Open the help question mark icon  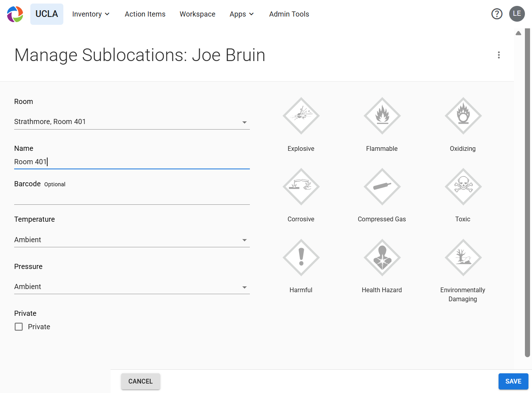[497, 14]
